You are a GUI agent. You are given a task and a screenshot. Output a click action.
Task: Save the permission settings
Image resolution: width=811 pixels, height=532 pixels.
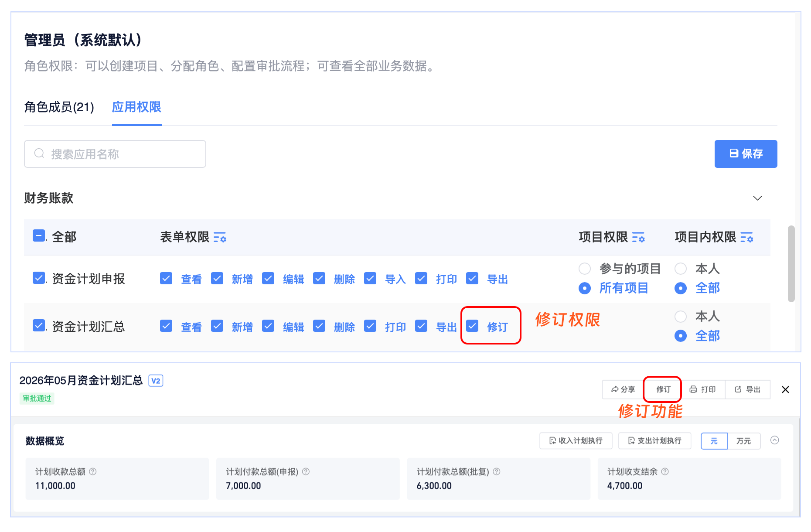coord(746,154)
